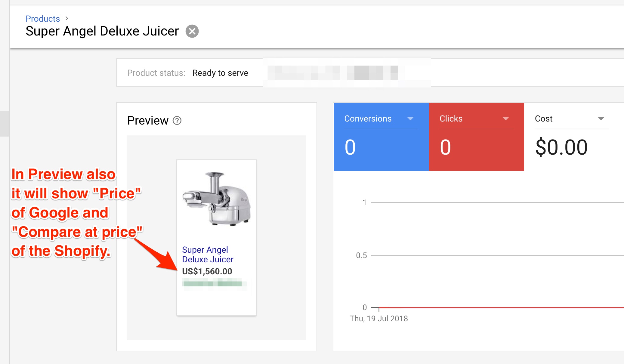This screenshot has height=364, width=624.
Task: Click the Ready to serve status text
Action: (x=220, y=73)
